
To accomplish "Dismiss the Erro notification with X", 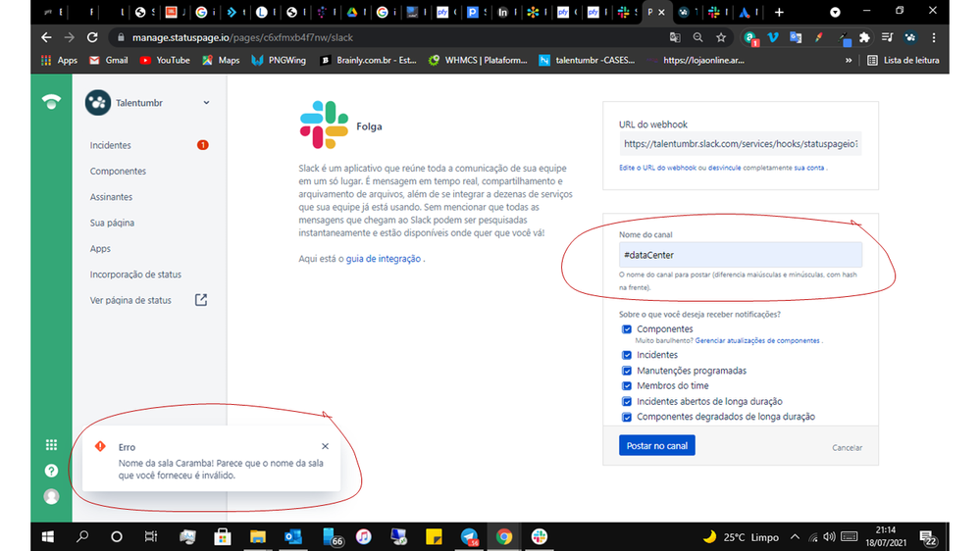I will point(325,446).
